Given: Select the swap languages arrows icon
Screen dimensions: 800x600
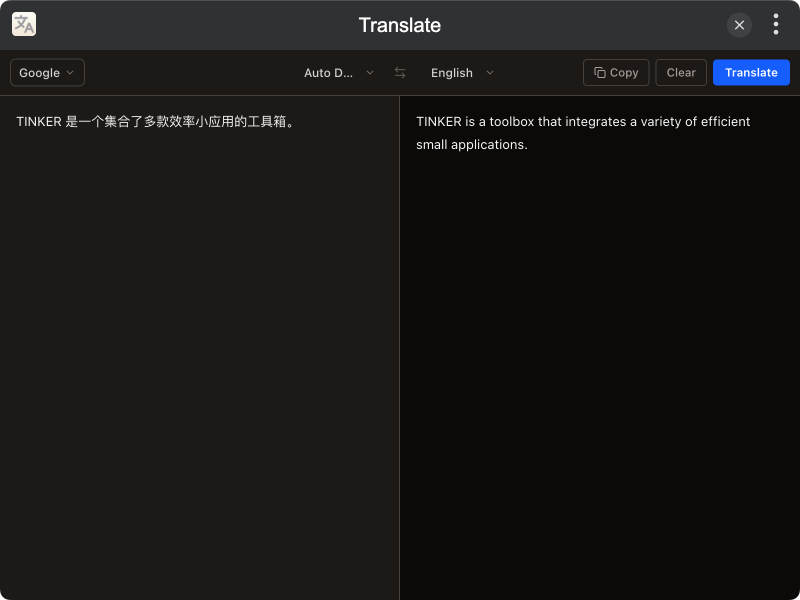Looking at the screenshot, I should pyautogui.click(x=399, y=72).
